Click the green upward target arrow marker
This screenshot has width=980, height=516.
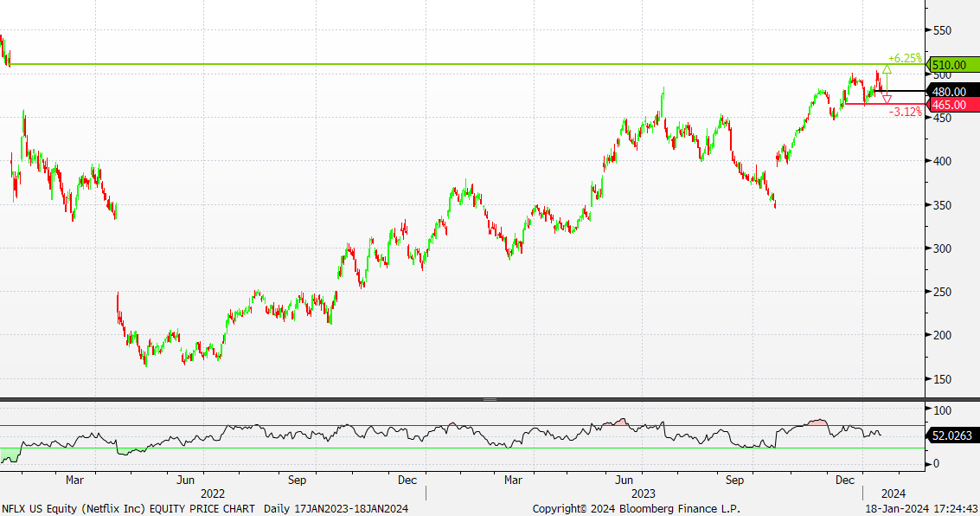[x=887, y=69]
